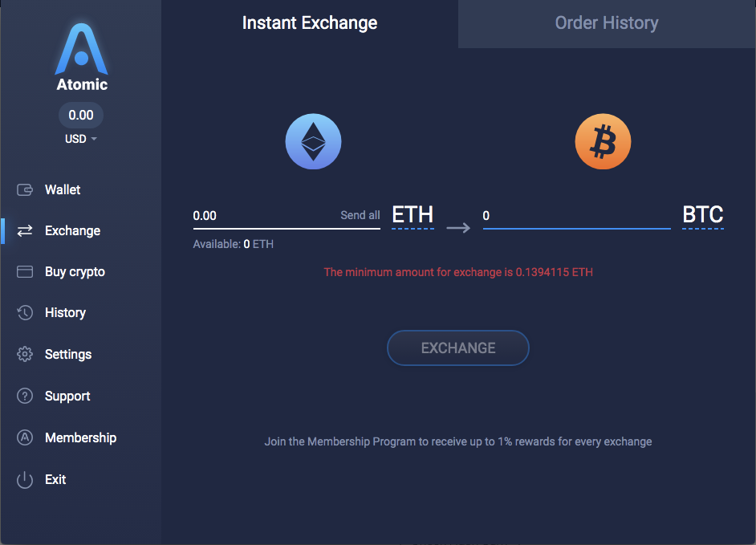The height and width of the screenshot is (545, 756).
Task: Open the USD currency dropdown
Action: tap(80, 138)
